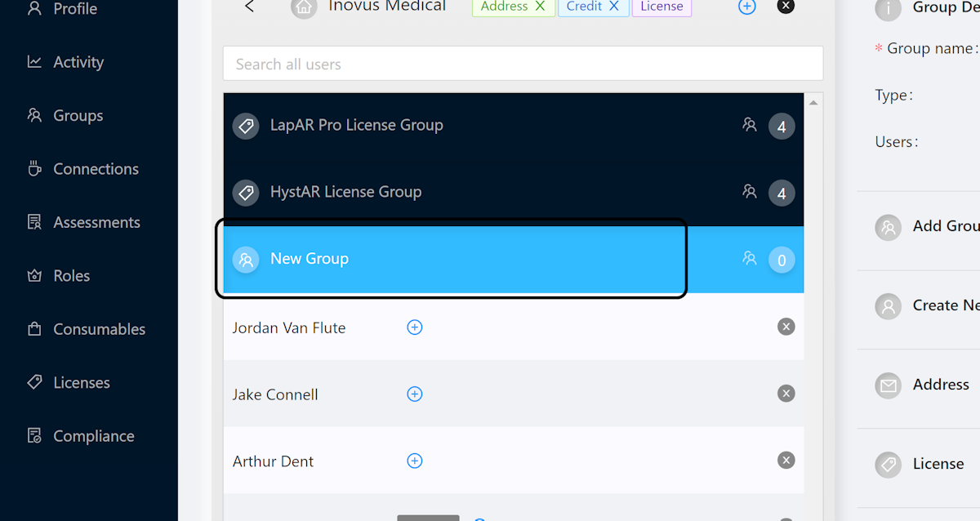Open the Address section
The image size is (980, 521).
click(919, 385)
